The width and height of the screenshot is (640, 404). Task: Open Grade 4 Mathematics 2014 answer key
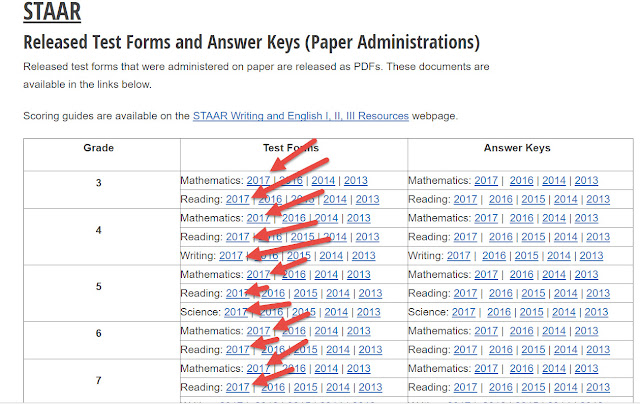[x=554, y=218]
